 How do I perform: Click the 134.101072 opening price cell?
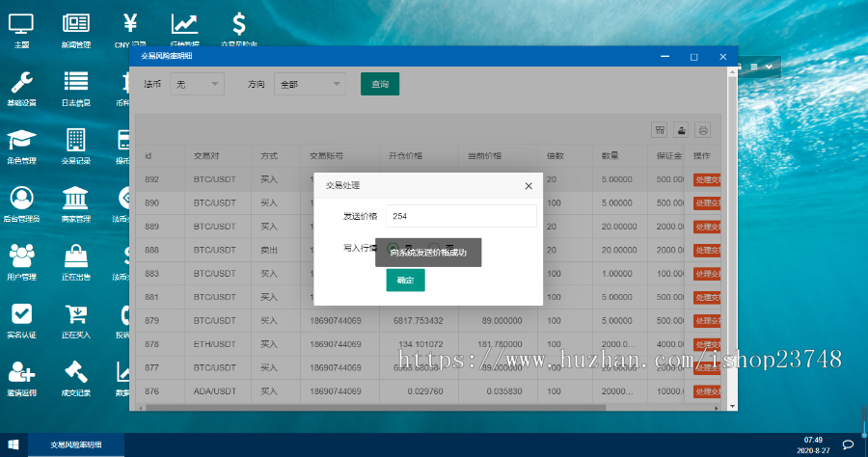pos(420,344)
